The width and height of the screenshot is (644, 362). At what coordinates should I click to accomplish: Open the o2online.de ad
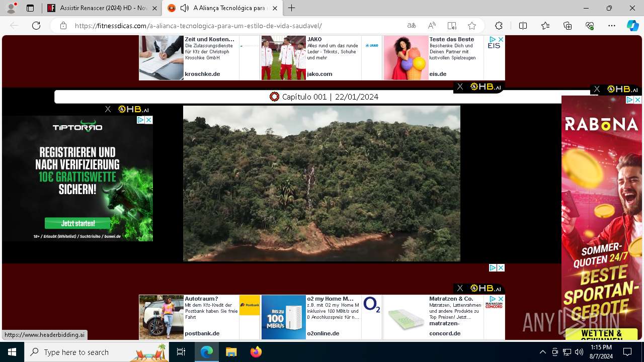(321, 317)
